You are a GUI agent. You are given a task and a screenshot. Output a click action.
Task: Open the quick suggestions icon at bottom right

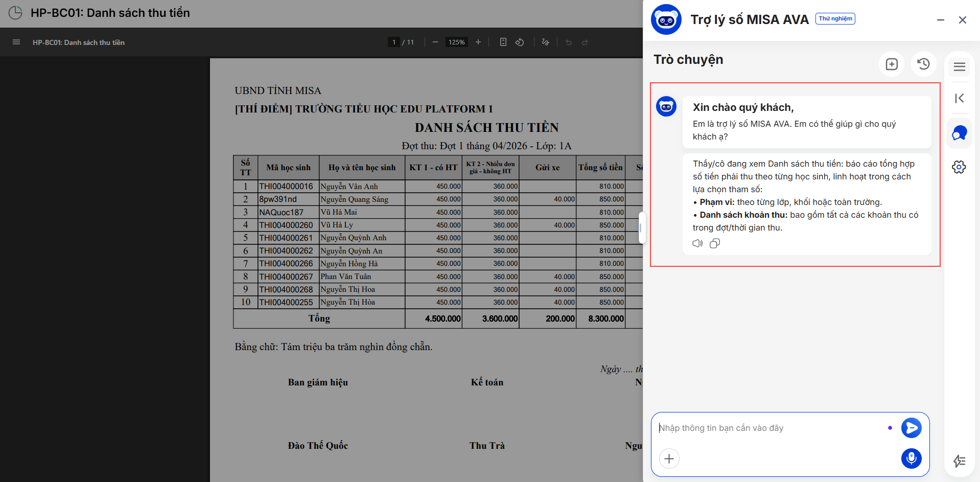point(959,461)
